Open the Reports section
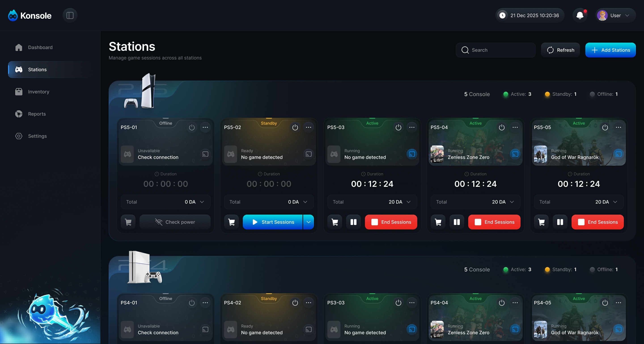This screenshot has width=644, height=344. click(37, 114)
